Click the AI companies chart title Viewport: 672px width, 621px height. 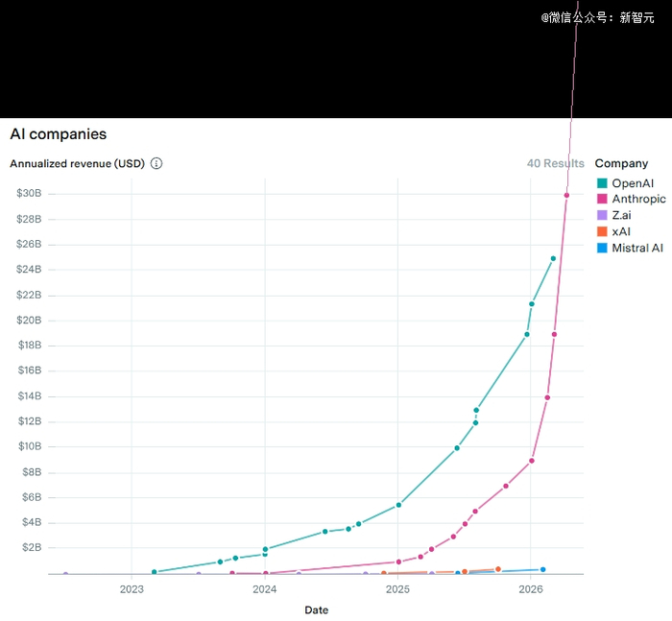click(59, 134)
